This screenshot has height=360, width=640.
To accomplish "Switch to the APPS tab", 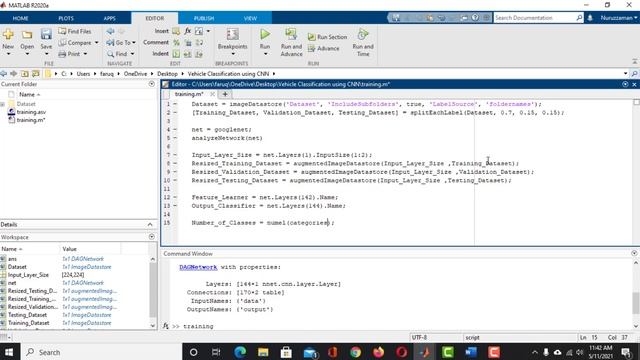I will 109,18.
